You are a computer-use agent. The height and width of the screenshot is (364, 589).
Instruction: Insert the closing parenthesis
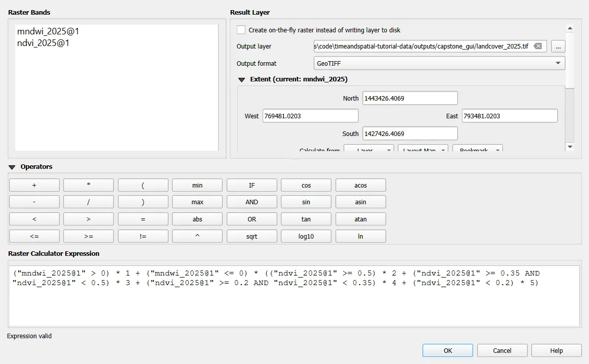[x=143, y=202]
